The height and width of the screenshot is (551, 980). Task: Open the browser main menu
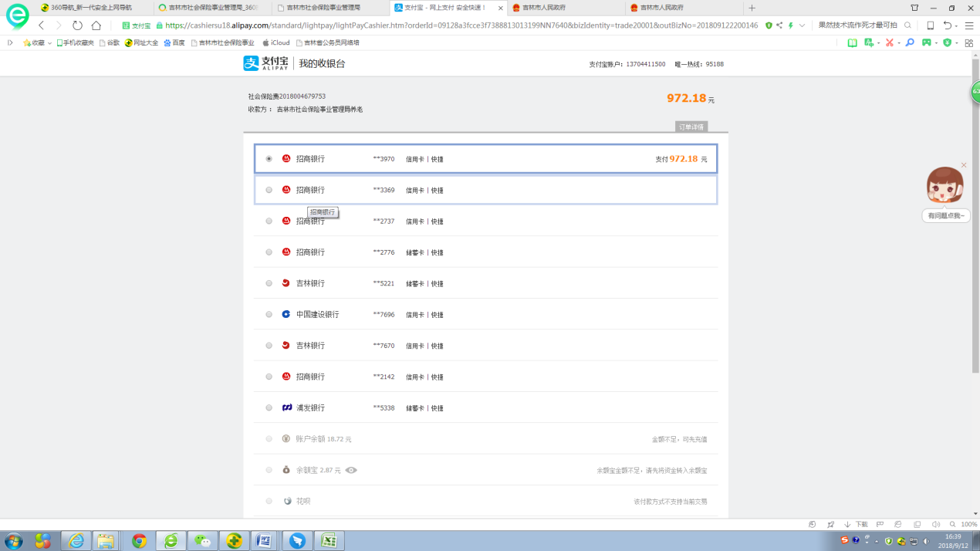click(x=969, y=25)
